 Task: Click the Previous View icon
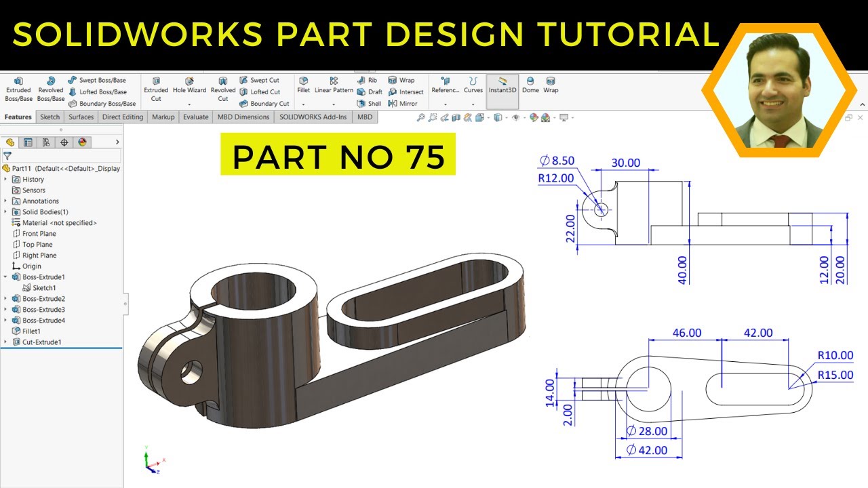coord(444,117)
